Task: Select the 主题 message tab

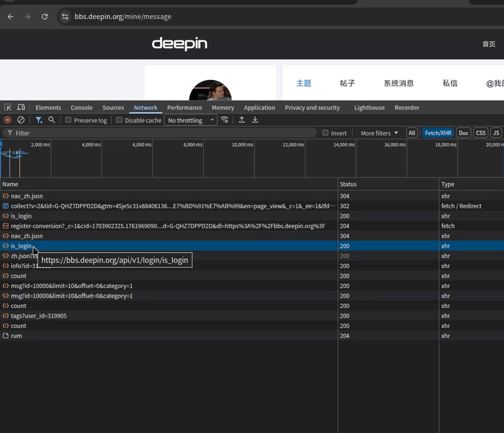Action: [x=304, y=83]
